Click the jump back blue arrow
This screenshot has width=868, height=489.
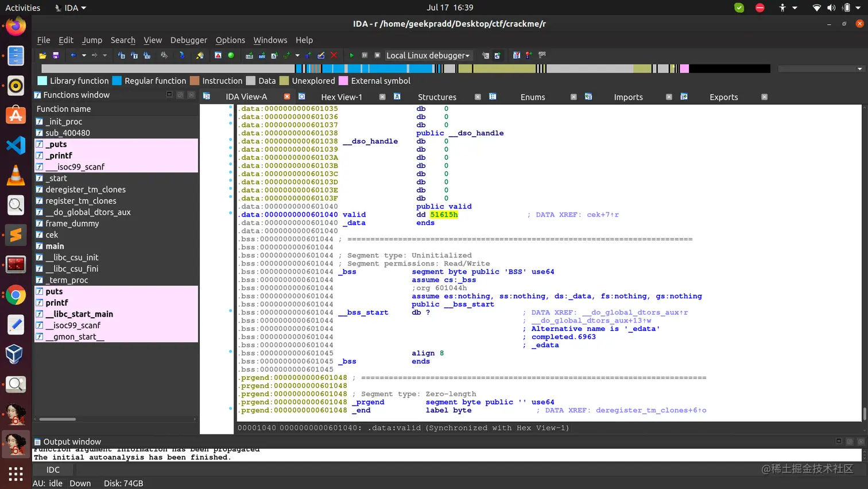click(x=73, y=56)
